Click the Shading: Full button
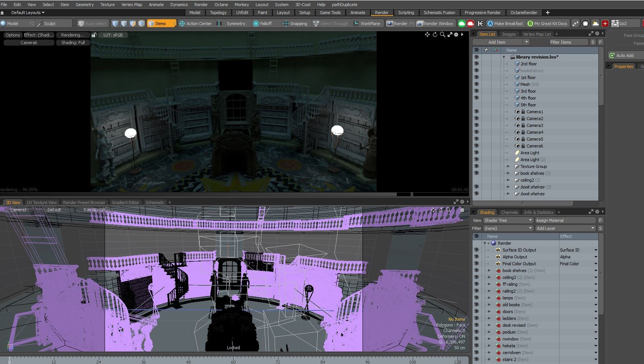This screenshot has width=644, height=364. pyautogui.click(x=73, y=43)
